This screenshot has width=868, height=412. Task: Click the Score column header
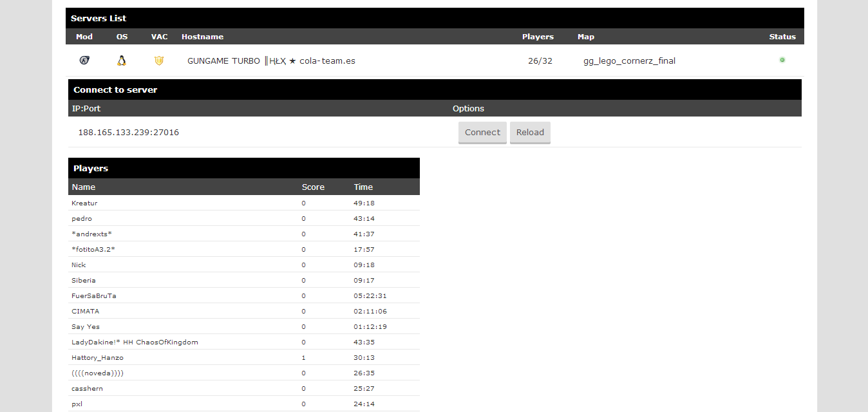click(313, 187)
